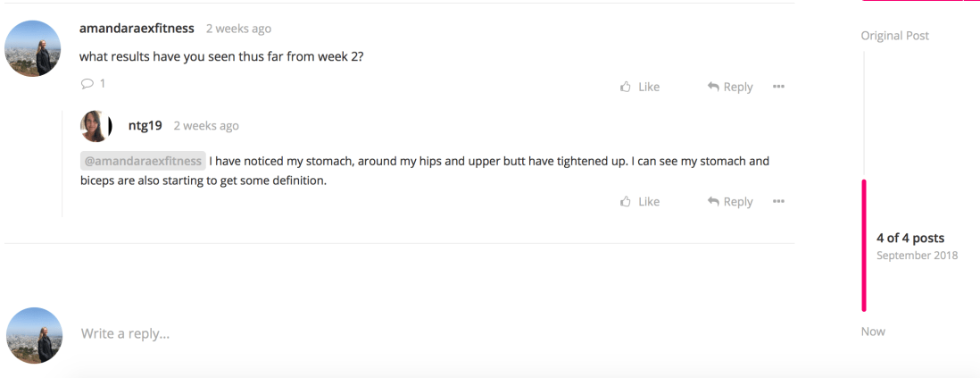The width and height of the screenshot is (980, 378).
Task: Open amandaraexfitness's profile picture at the top
Action: 33,48
